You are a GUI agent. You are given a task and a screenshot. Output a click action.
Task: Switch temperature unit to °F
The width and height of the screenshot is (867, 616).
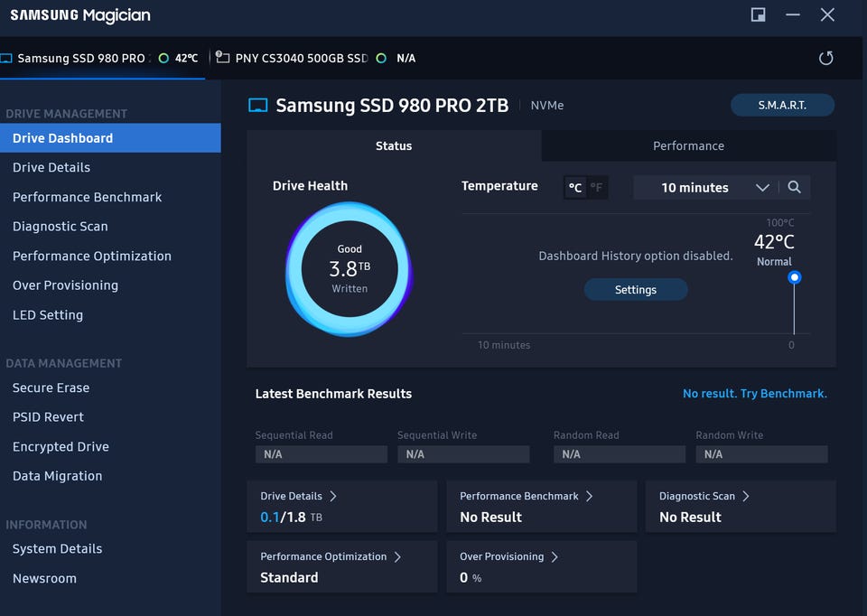[597, 188]
